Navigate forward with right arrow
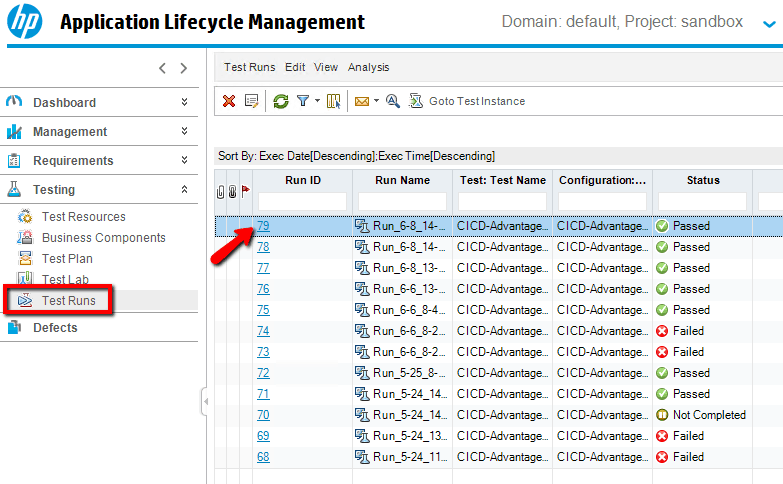This screenshot has height=484, width=783. [x=184, y=68]
